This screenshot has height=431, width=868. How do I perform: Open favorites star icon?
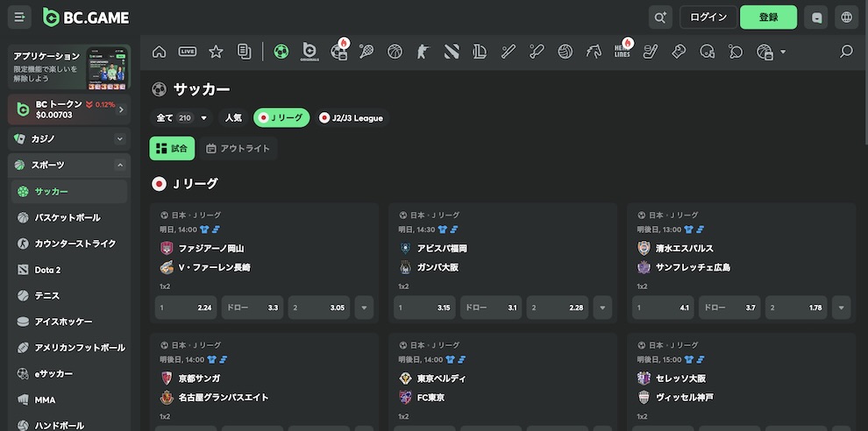coord(216,52)
